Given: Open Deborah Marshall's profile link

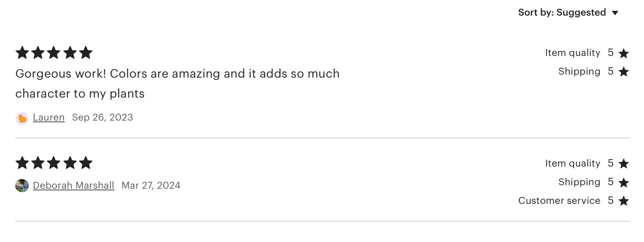Looking at the screenshot, I should [x=73, y=186].
